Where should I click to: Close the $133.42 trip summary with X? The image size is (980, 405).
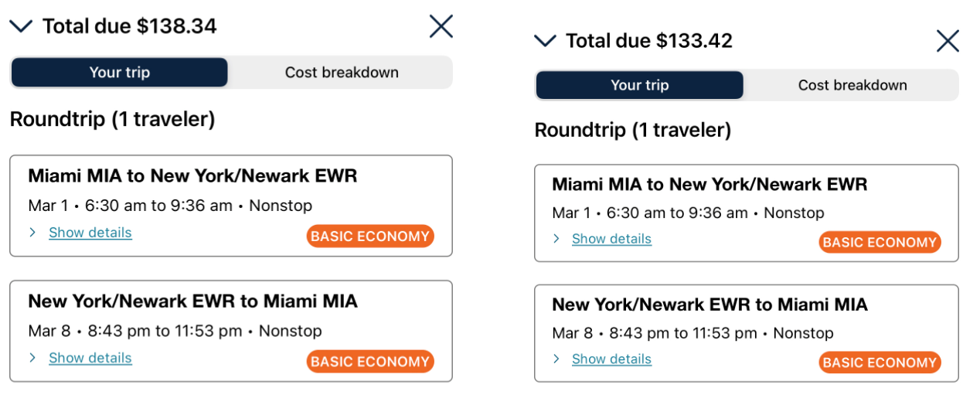coord(948,41)
